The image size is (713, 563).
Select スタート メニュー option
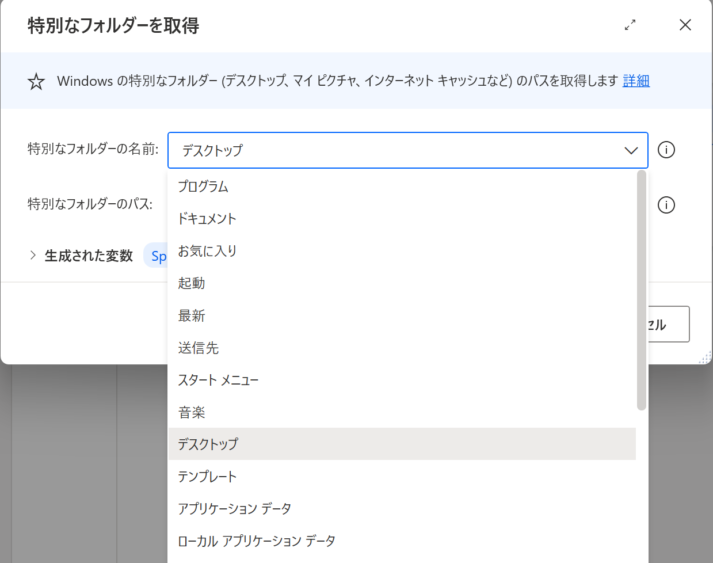402,380
